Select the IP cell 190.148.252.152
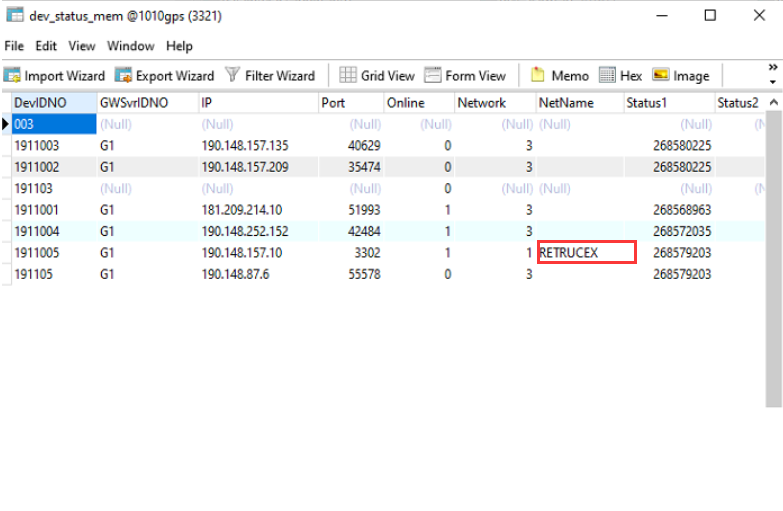This screenshot has width=783, height=511. click(x=259, y=231)
